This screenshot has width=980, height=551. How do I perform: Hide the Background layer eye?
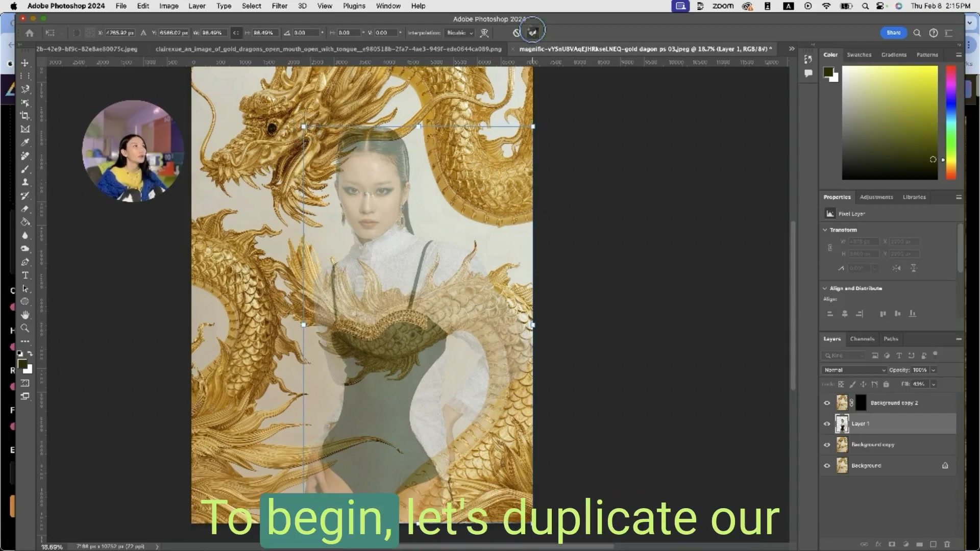coord(827,466)
